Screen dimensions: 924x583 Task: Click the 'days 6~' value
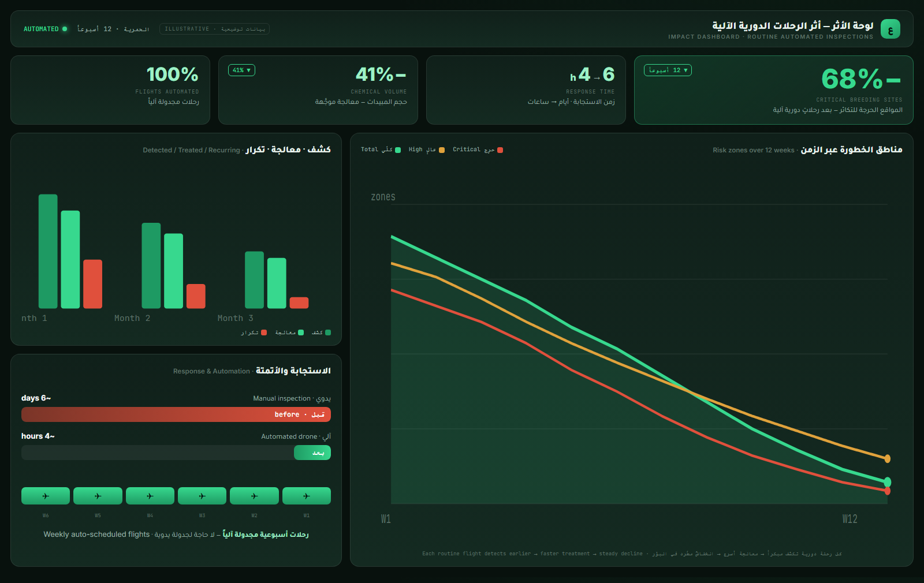36,398
